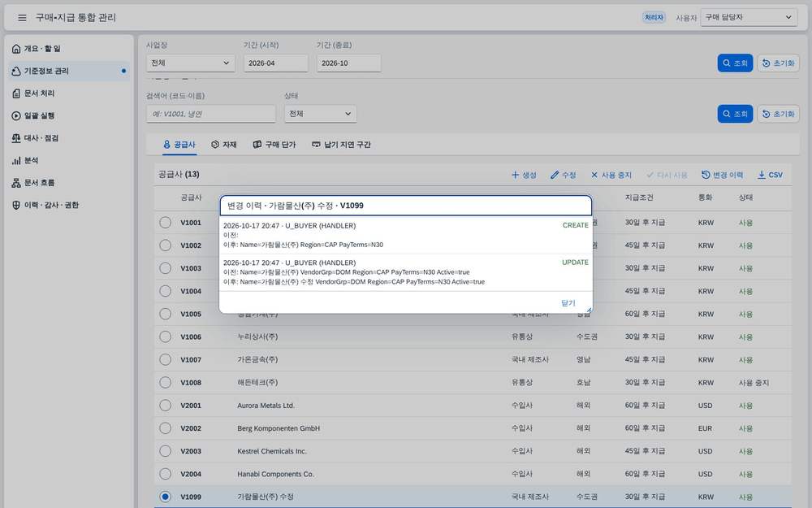The width and height of the screenshot is (812, 508).
Task: Click 수정 pencil to edit supplier
Action: 563,176
